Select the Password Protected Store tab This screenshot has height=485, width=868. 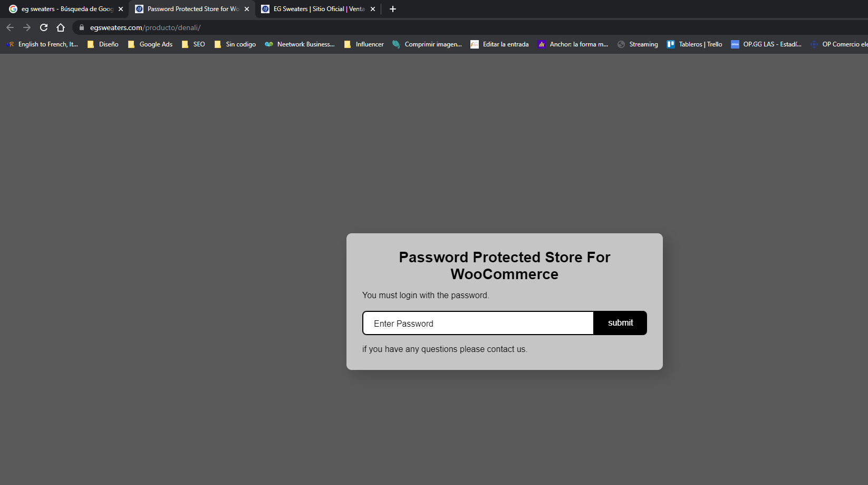(192, 9)
